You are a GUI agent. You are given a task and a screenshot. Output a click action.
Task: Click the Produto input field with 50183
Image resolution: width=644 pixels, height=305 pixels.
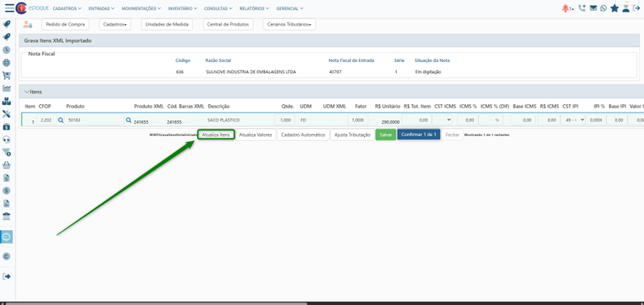click(93, 120)
